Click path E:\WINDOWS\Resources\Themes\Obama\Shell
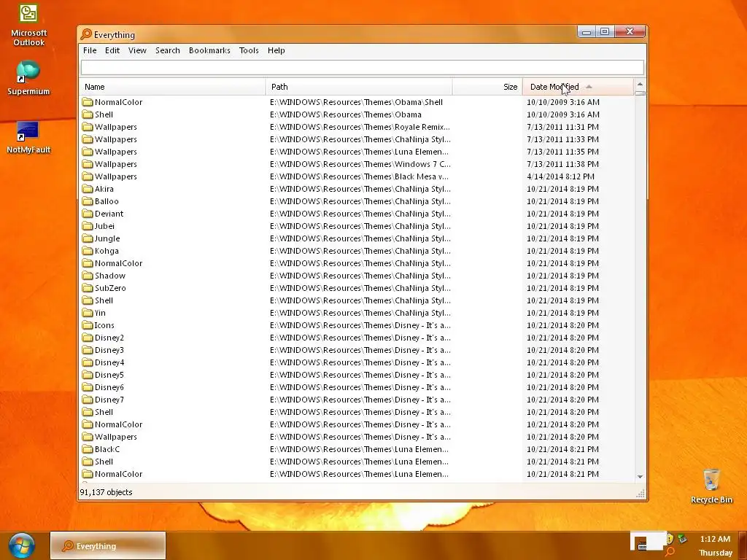This screenshot has width=747, height=560. 356,102
